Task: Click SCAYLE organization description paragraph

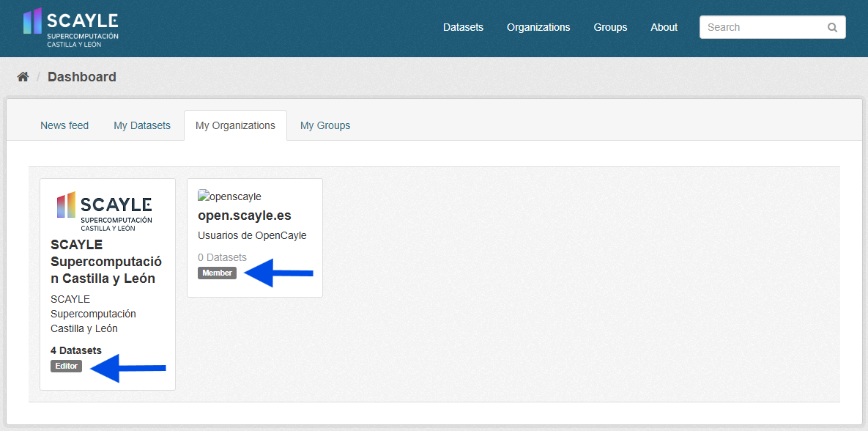Action: pyautogui.click(x=93, y=314)
